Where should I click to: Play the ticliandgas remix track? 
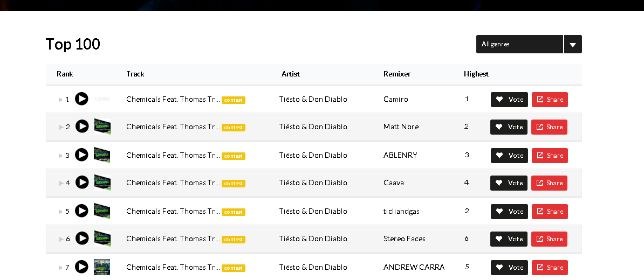pyautogui.click(x=81, y=211)
